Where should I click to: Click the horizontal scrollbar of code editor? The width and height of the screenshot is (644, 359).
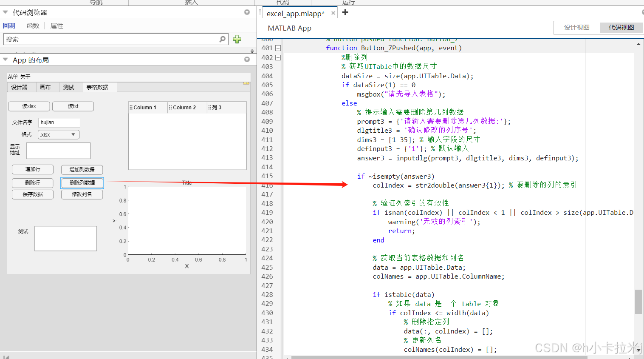[439, 357]
